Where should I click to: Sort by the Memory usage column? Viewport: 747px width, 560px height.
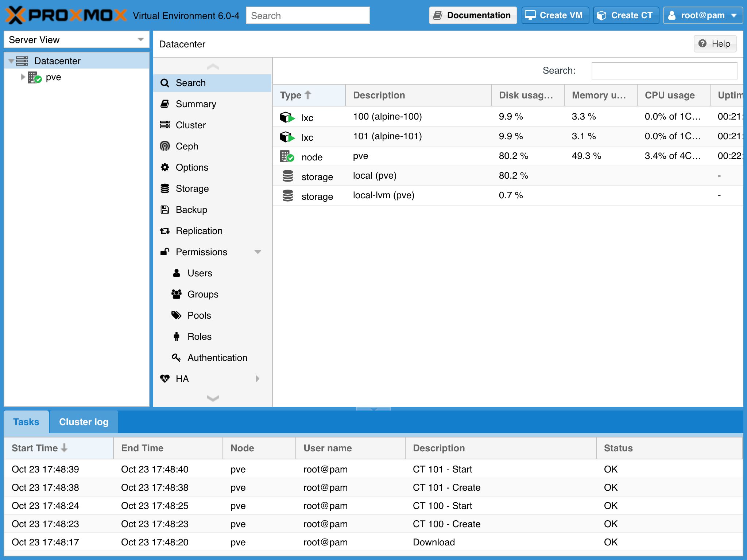(x=600, y=95)
